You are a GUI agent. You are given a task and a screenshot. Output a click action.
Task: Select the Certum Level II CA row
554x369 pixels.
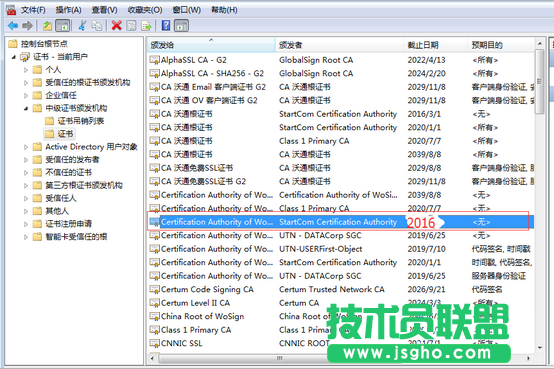click(x=341, y=303)
